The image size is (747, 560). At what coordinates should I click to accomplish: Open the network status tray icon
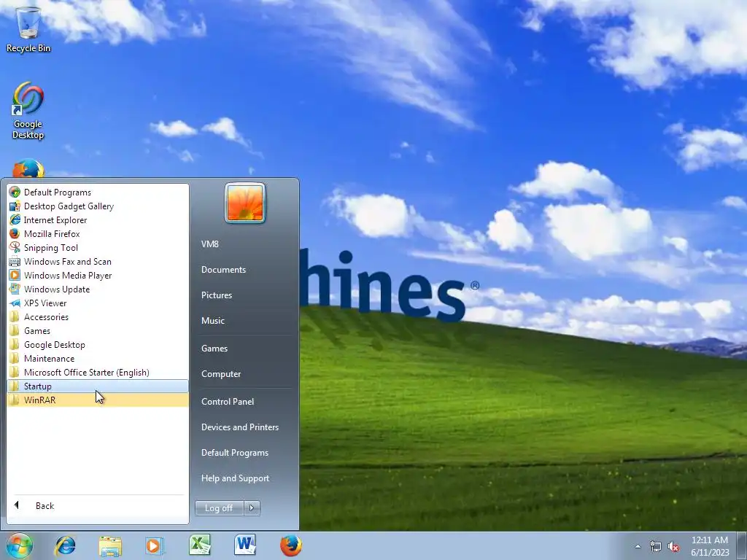pyautogui.click(x=656, y=546)
